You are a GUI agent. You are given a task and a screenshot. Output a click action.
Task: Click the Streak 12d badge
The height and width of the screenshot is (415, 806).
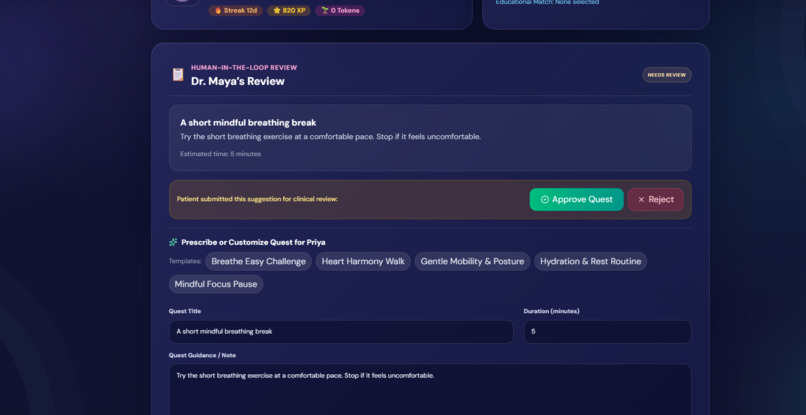coord(235,10)
